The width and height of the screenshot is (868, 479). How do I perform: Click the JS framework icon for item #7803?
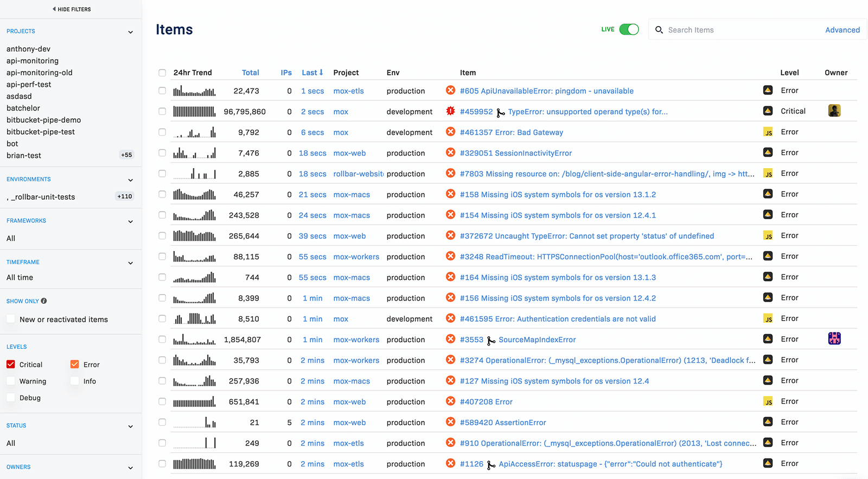point(768,173)
